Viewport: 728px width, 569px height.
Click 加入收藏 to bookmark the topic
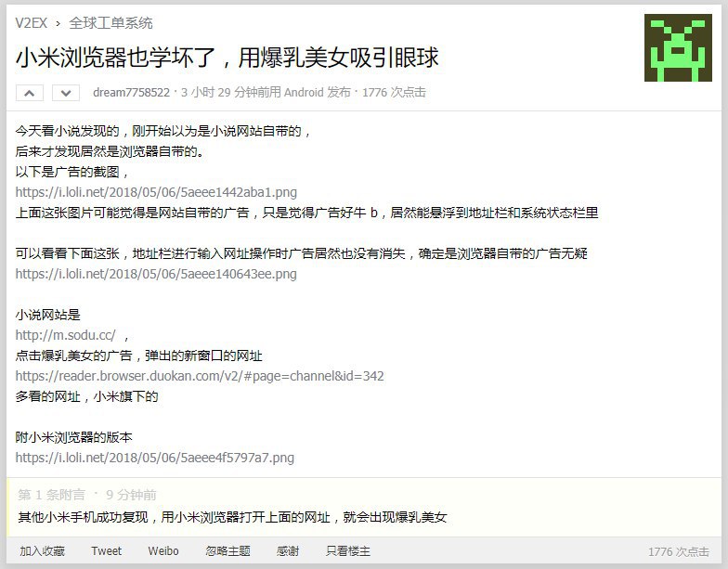coord(43,551)
